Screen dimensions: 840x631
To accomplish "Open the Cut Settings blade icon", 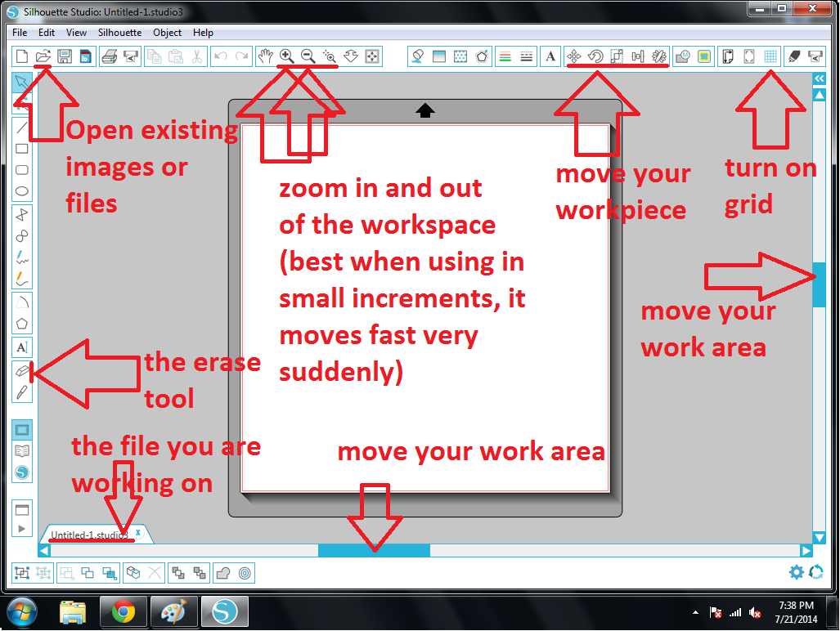I will 794,56.
